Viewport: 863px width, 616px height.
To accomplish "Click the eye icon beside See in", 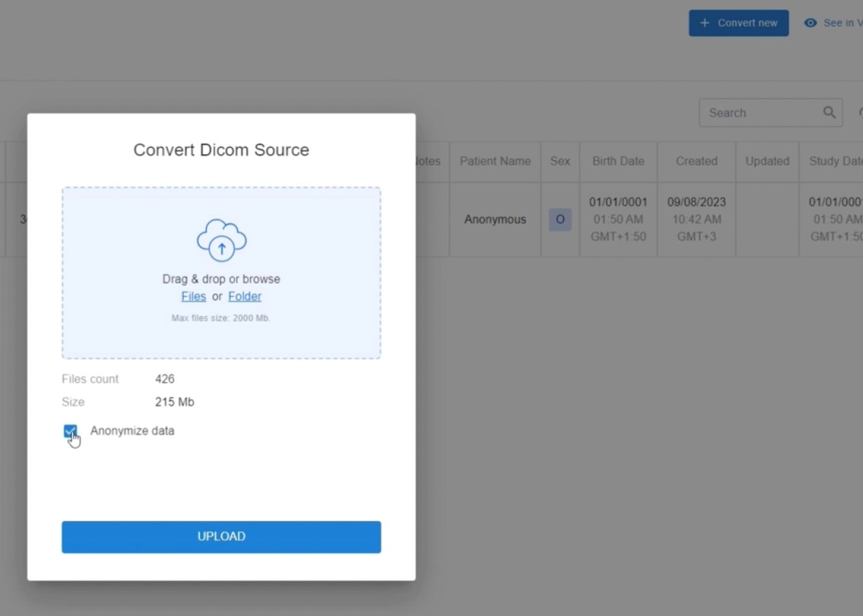I will click(811, 23).
